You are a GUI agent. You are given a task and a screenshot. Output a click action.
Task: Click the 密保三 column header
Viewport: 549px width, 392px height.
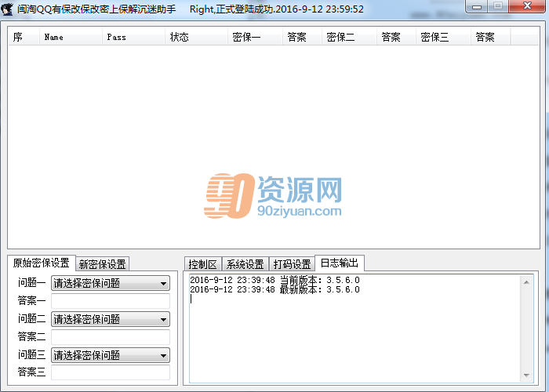pos(443,37)
